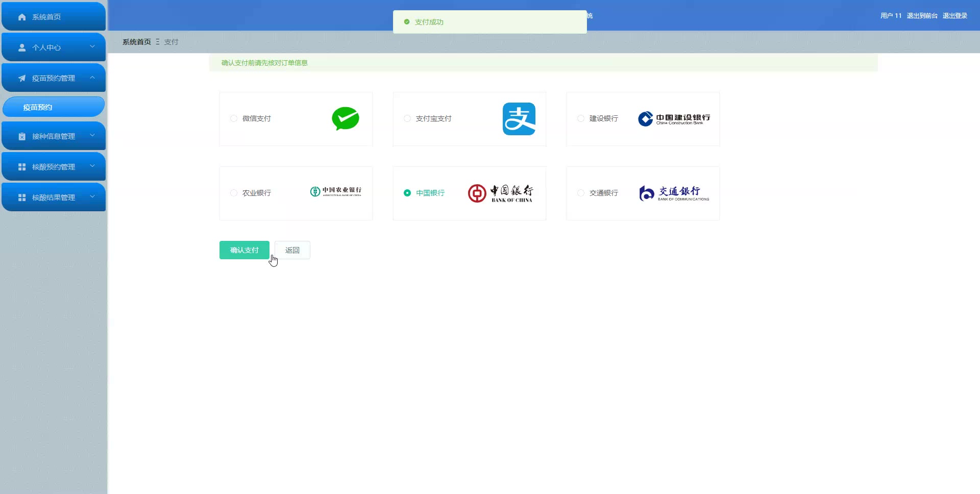The width and height of the screenshot is (980, 494).
Task: Click the China Construction Bank logo
Action: [x=674, y=118]
